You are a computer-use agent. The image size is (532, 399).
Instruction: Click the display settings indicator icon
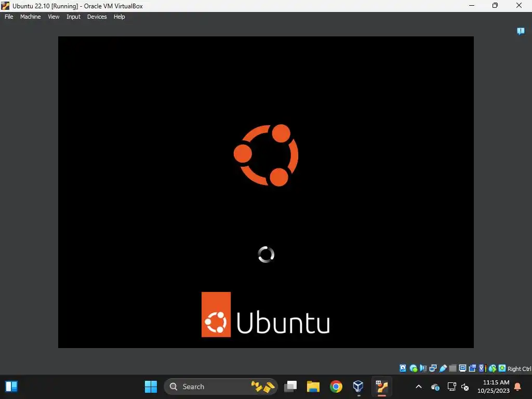[x=462, y=368]
